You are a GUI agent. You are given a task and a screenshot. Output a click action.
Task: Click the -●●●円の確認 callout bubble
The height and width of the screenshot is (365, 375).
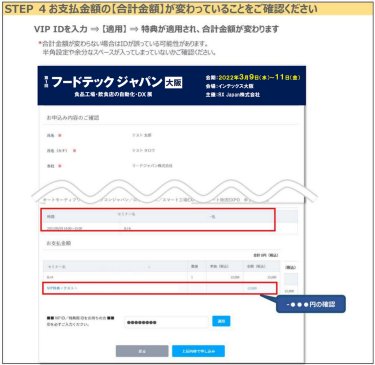tap(311, 304)
